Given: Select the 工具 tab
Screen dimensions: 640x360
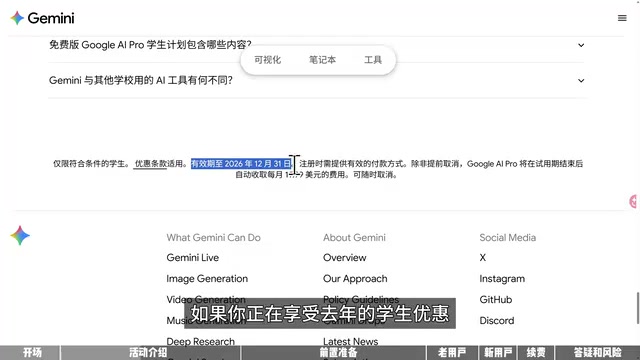Looking at the screenshot, I should 373,60.
